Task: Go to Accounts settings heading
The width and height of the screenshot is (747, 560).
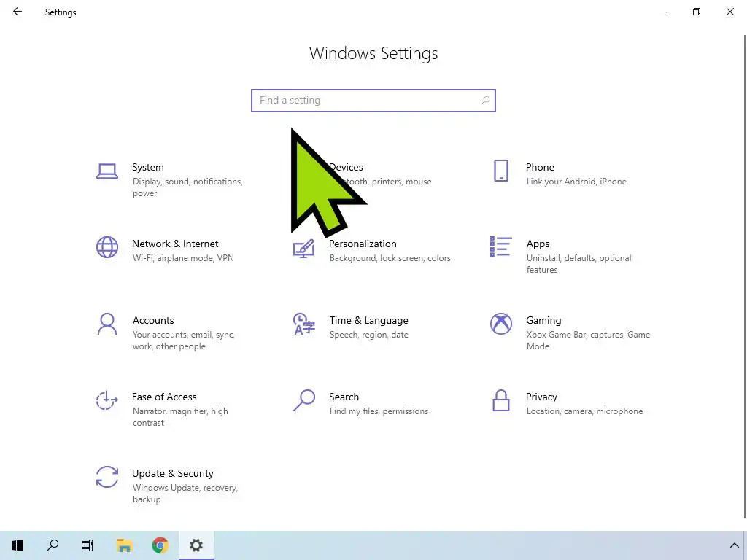Action: [153, 321]
